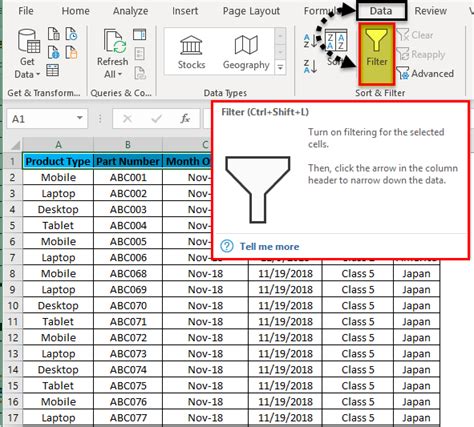Image resolution: width=474 pixels, height=427 pixels.
Task: Click cell ABC004
Action: point(128,226)
